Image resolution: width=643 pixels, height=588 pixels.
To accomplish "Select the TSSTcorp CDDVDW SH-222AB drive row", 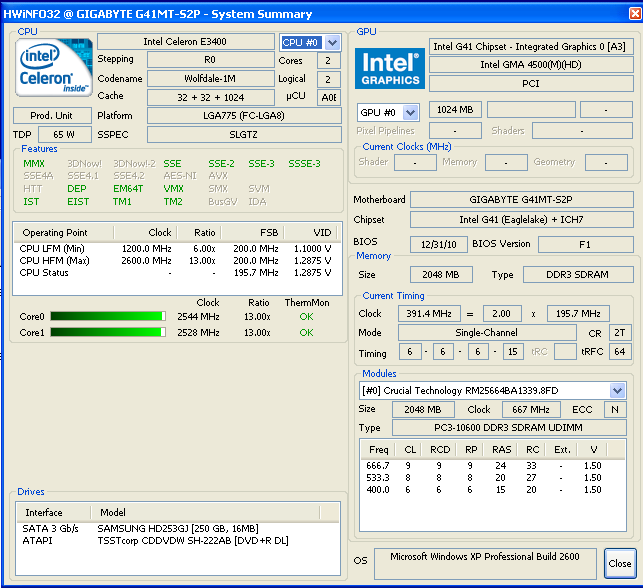I will [178, 540].
